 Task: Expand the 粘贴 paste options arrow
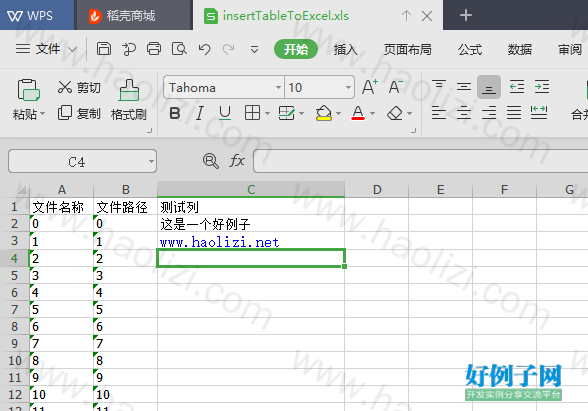42,113
